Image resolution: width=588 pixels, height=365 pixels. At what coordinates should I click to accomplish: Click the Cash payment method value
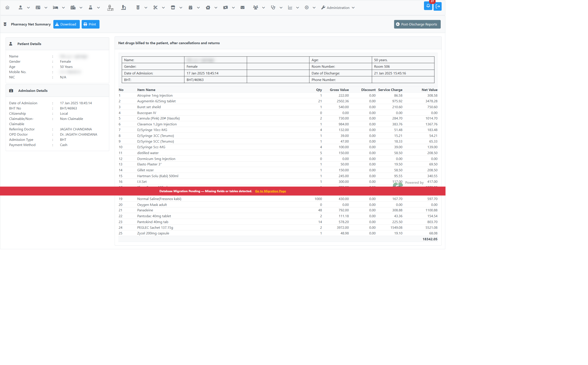pos(64,145)
